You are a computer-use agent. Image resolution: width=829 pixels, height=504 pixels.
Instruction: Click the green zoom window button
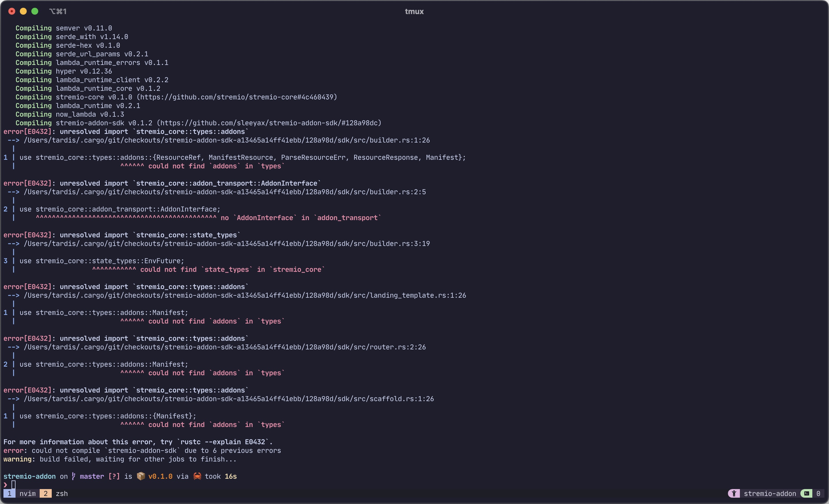tap(35, 11)
